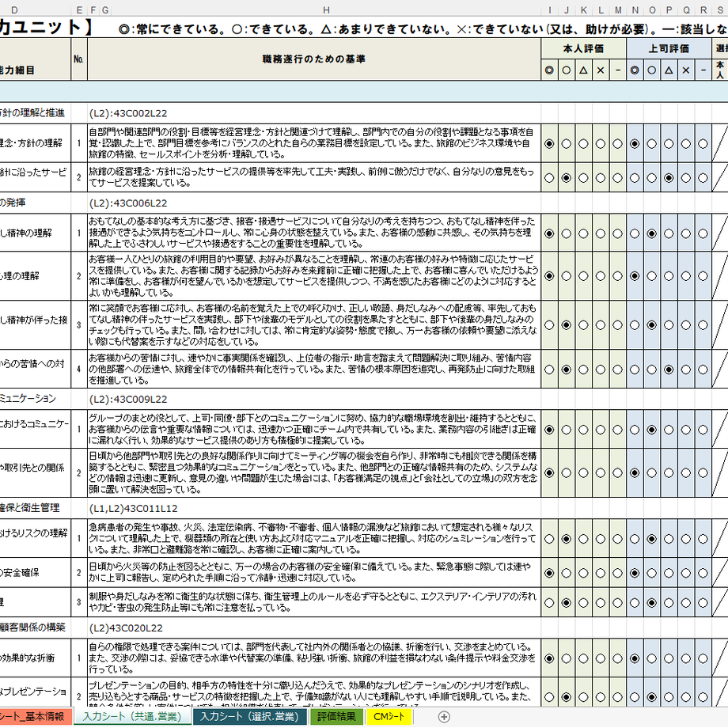Image resolution: width=728 pixels, height=728 pixels.
Task: Set supervisor ◎ for おもてなし精神の理解 row
Action: (635, 233)
